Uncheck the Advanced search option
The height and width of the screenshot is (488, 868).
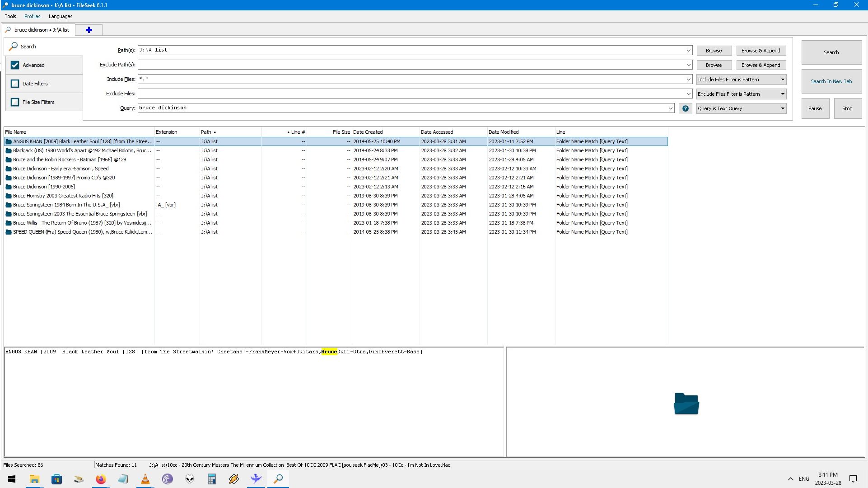[x=15, y=65]
